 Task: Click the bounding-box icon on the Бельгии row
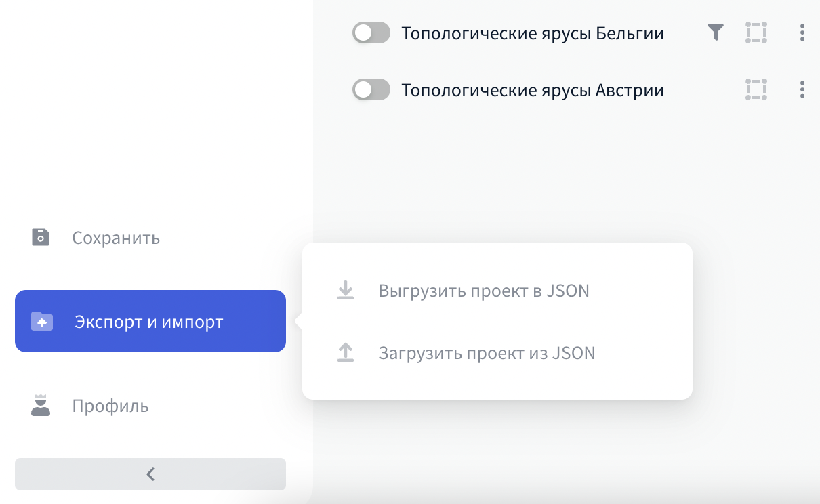pyautogui.click(x=756, y=33)
